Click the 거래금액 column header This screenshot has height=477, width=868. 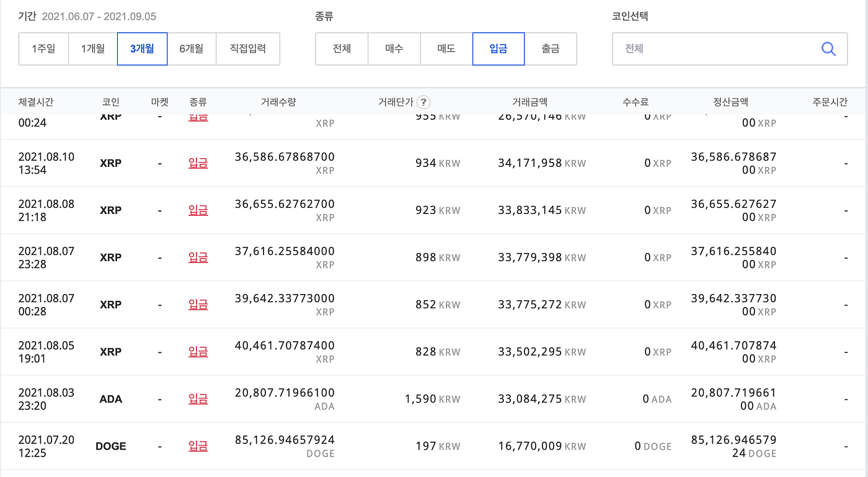[x=530, y=102]
